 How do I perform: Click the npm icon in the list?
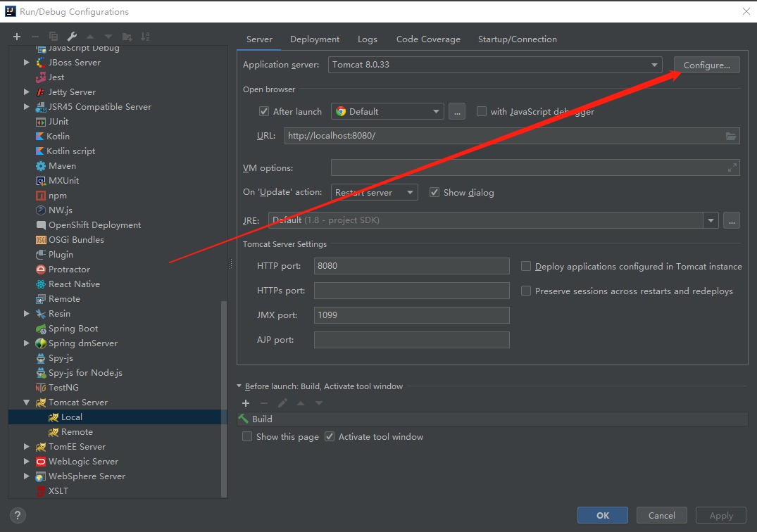tap(41, 196)
